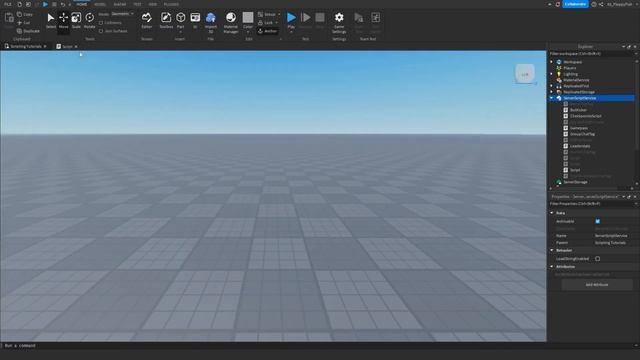Expand the ReplicatedStorage tree node
This screenshot has height=360, width=640.
(x=551, y=92)
